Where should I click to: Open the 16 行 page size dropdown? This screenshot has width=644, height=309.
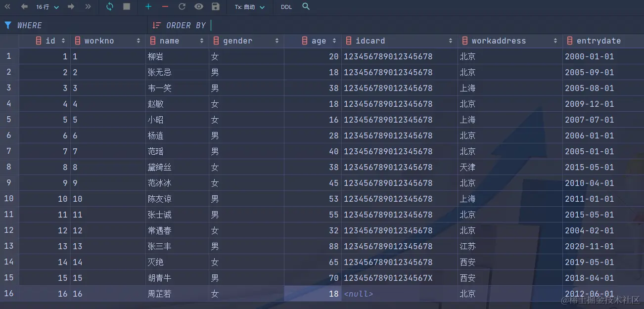click(x=47, y=7)
